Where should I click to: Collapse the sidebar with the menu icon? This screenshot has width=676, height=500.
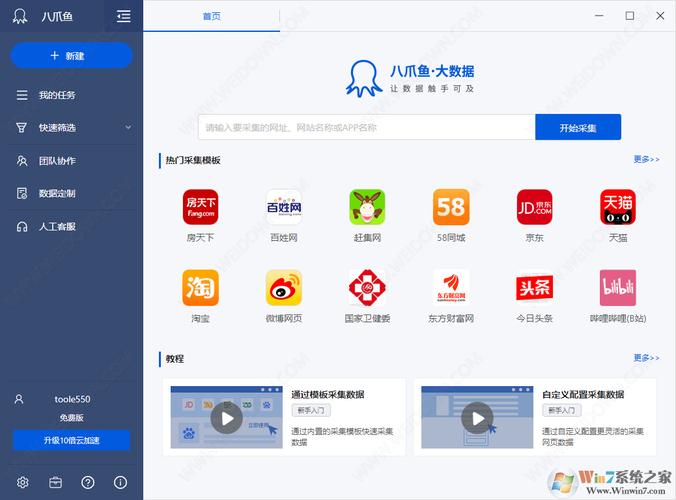(x=124, y=16)
